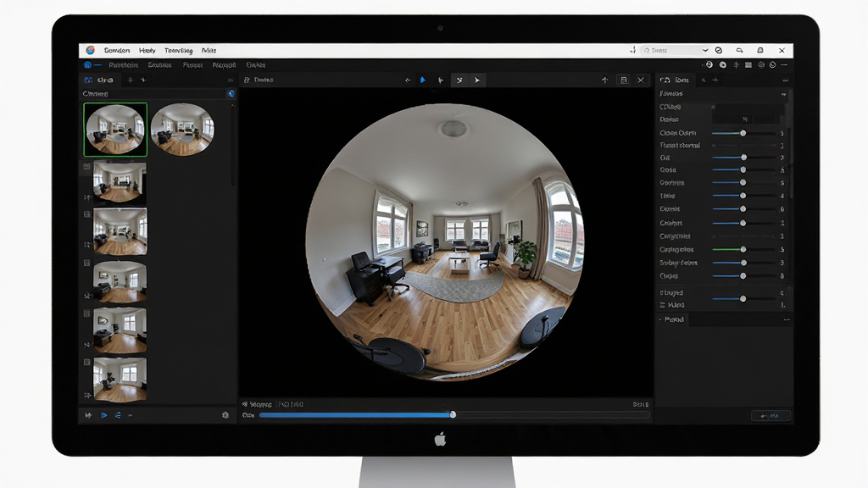868x488 pixels.
Task: Open the gear settings icon below the thumbnails
Action: pyautogui.click(x=225, y=415)
